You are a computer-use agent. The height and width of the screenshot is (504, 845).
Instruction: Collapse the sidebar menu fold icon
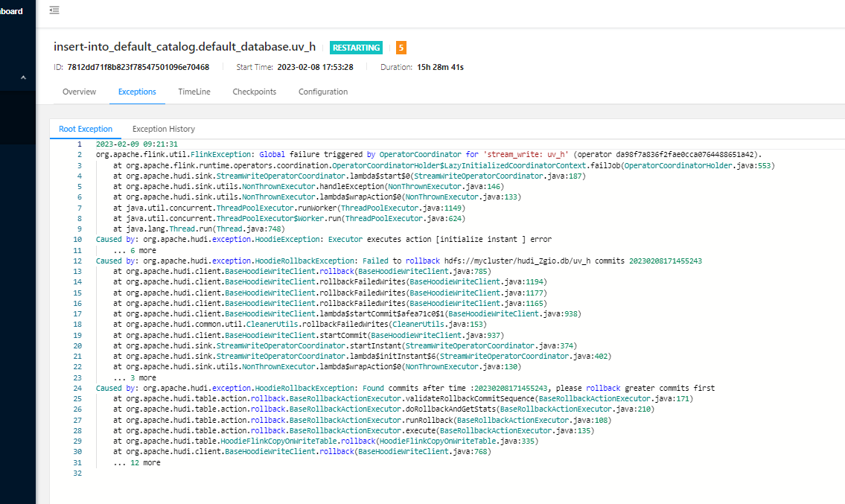[x=54, y=10]
